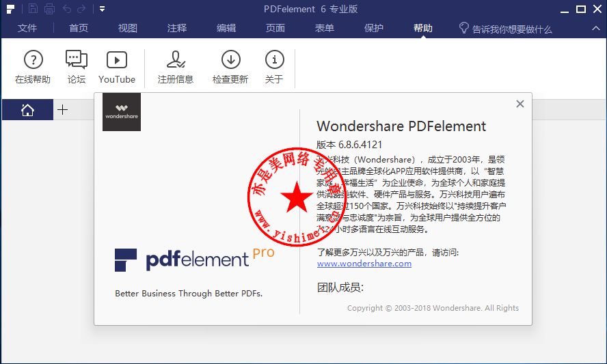Click Wondershare PDFelement heading
Screen dimensions: 607x364
pos(401,126)
